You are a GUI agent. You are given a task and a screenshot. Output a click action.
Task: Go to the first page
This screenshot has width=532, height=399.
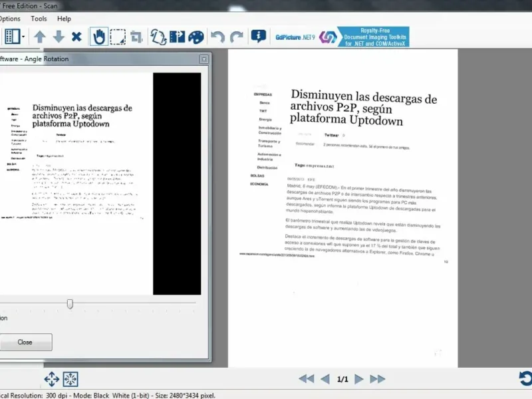point(307,378)
